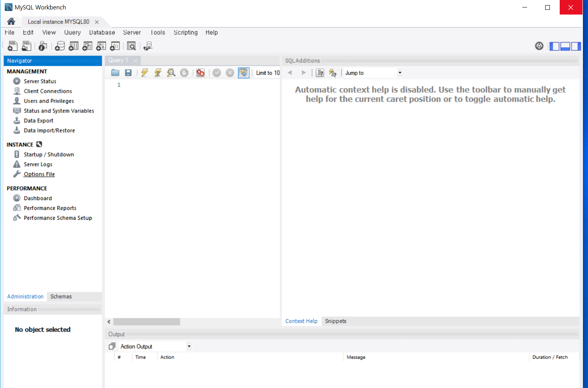
Task: Open an SQL script file from the main toolbar
Action: (26, 46)
